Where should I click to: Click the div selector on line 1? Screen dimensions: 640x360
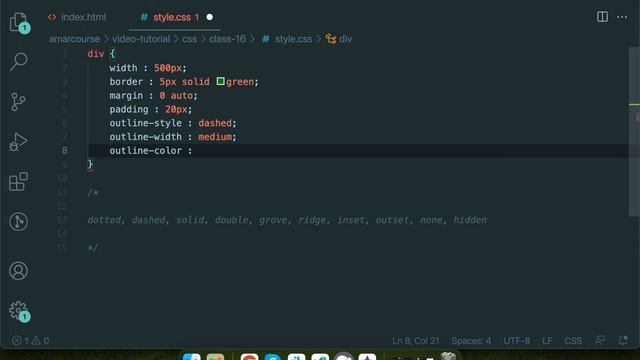[96, 54]
